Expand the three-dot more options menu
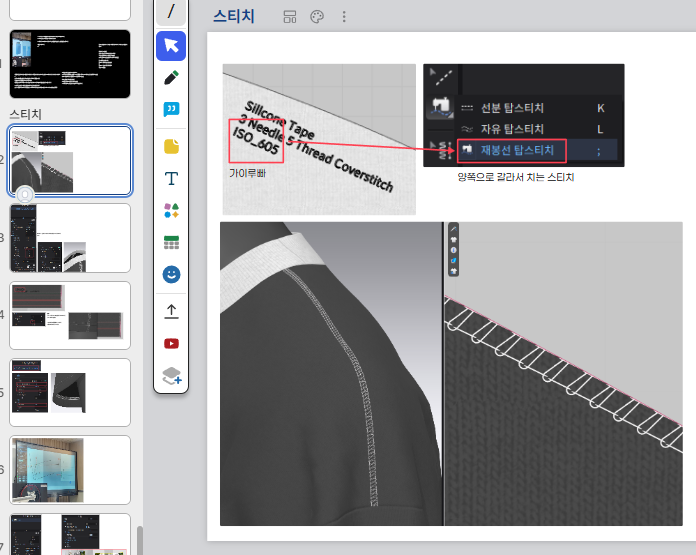 click(x=344, y=17)
